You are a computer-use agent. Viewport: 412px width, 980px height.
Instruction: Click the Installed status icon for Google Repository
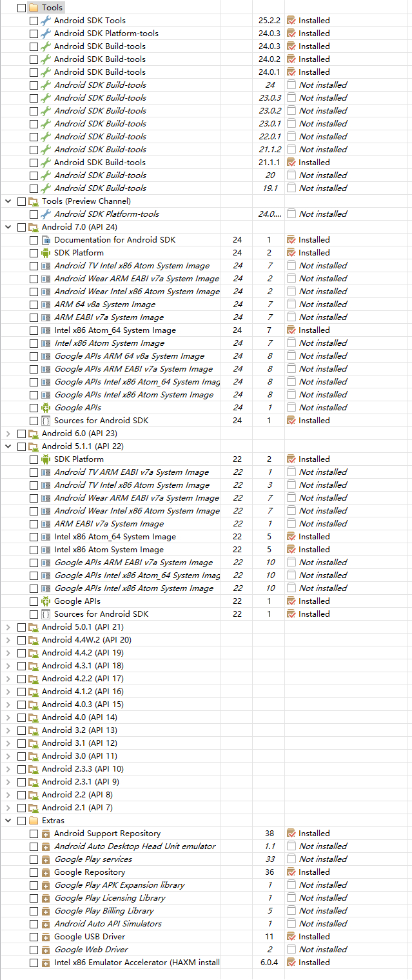291,872
